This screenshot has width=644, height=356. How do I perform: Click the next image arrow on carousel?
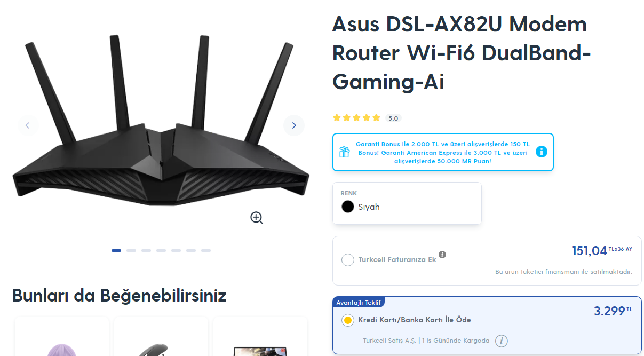[x=293, y=125]
